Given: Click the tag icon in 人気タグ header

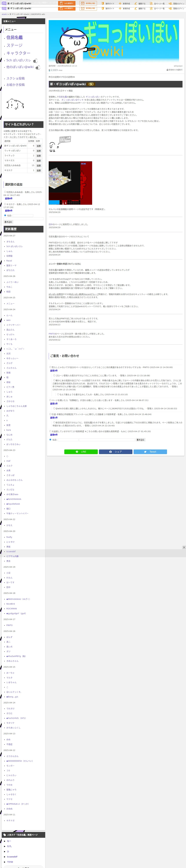Looking at the screenshot, I should click(5, 835).
